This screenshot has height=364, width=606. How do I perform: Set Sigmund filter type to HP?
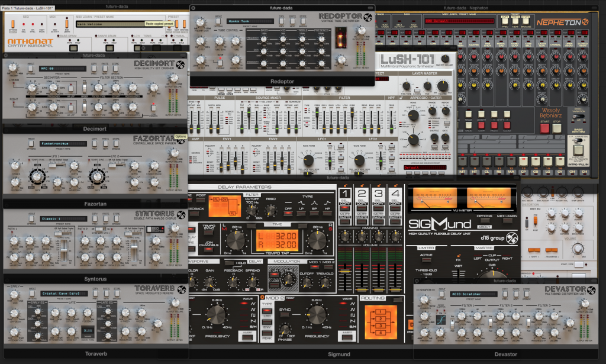pos(327,213)
